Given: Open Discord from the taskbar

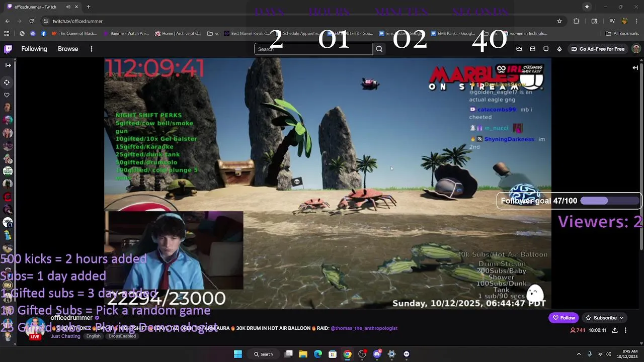Looking at the screenshot, I should 377,354.
